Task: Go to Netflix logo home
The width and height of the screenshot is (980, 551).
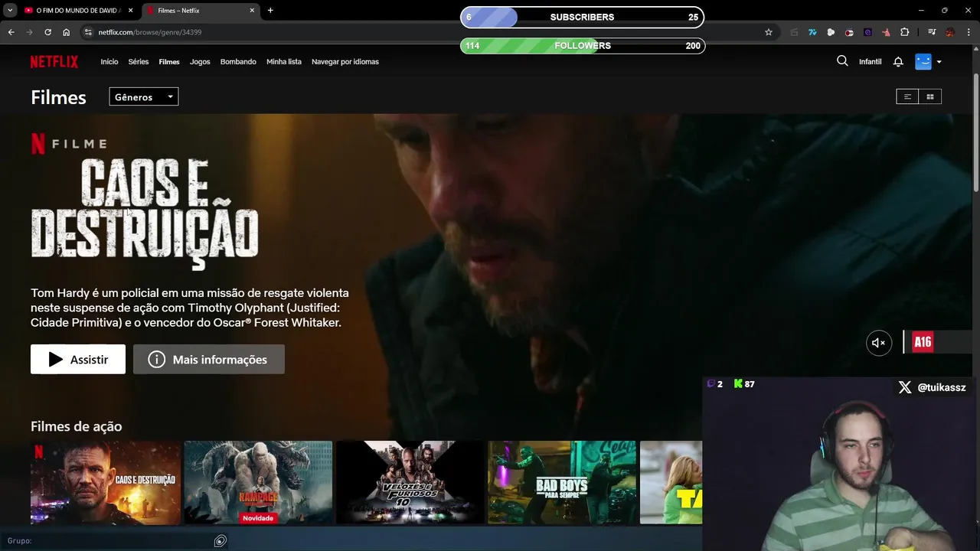Action: (x=54, y=62)
